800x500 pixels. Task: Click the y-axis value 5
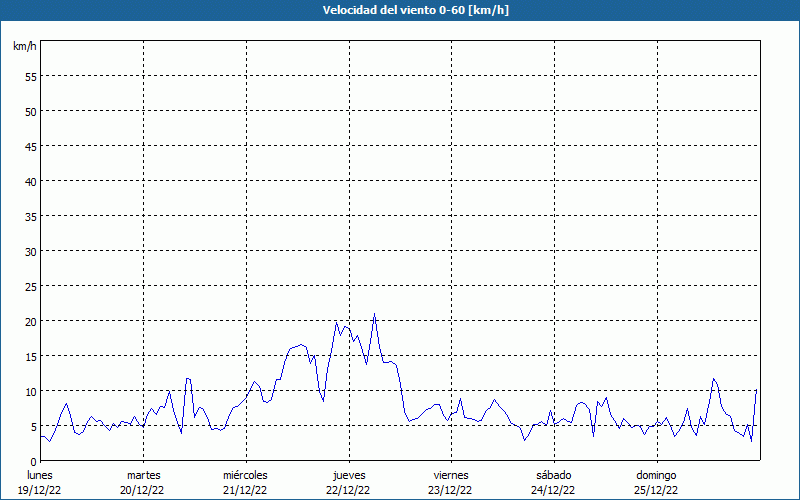pos(34,427)
